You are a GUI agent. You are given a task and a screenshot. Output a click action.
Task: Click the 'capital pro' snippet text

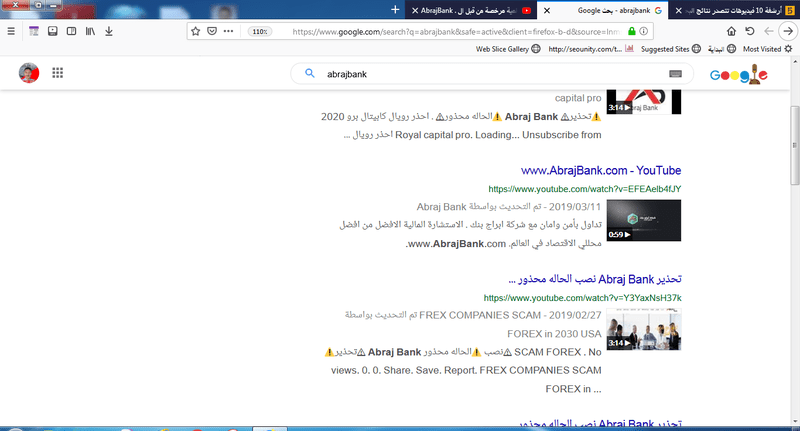[x=578, y=98]
